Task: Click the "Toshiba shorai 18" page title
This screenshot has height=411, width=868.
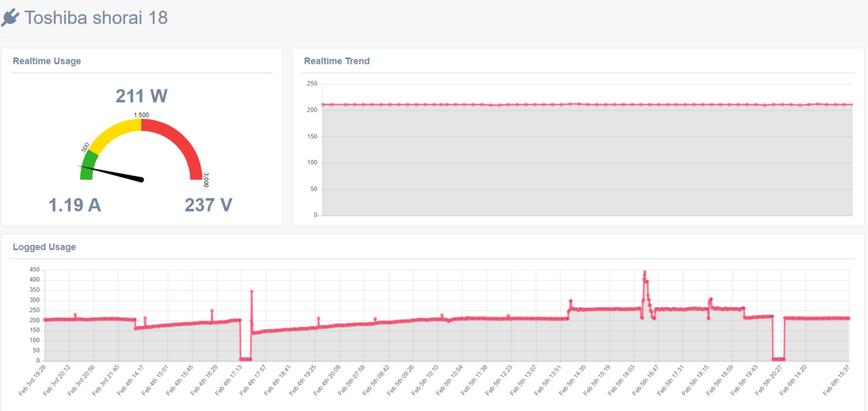Action: pyautogui.click(x=96, y=18)
